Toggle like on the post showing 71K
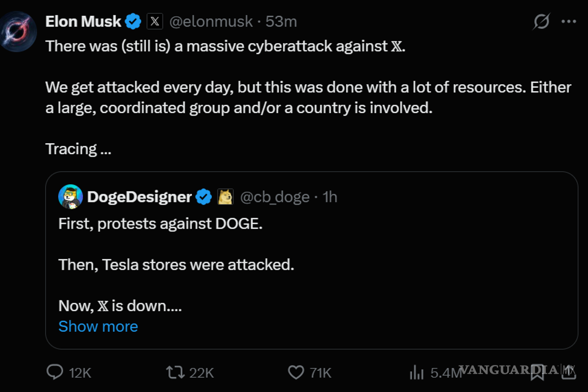Viewport: 588px width, 392px height. tap(296, 373)
